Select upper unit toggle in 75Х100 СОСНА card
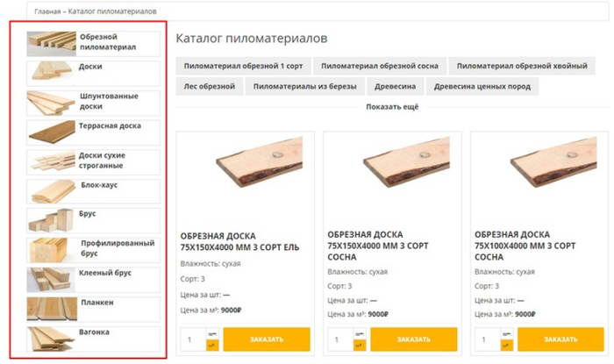This screenshot has width=614, height=364. 507,334
